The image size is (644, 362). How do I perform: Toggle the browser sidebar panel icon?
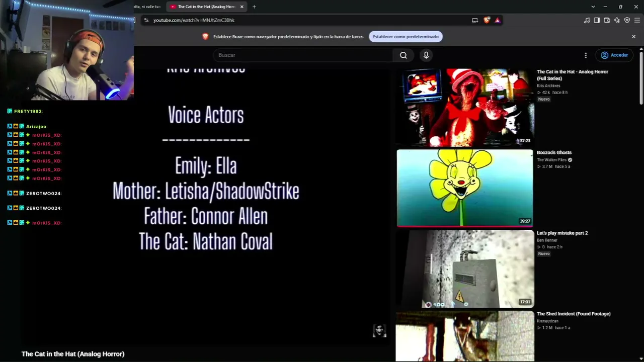tap(597, 20)
